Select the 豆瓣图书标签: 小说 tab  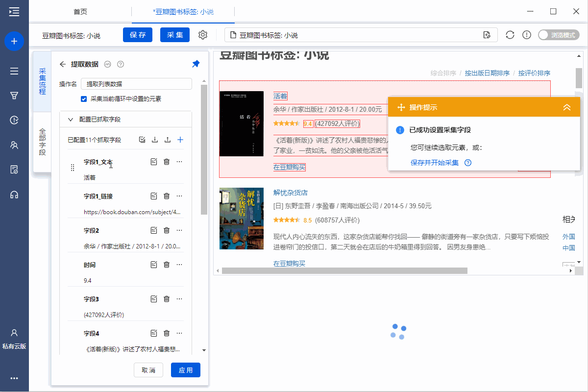click(x=183, y=11)
